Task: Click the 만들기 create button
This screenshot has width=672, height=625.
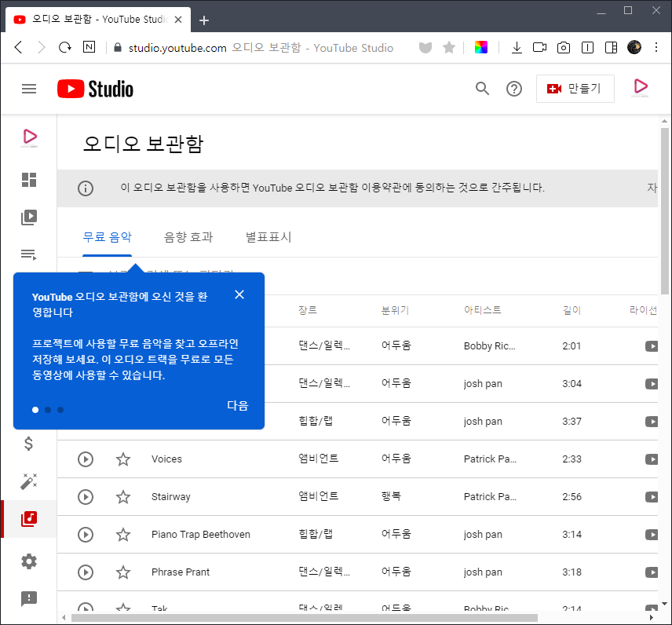Action: point(575,89)
